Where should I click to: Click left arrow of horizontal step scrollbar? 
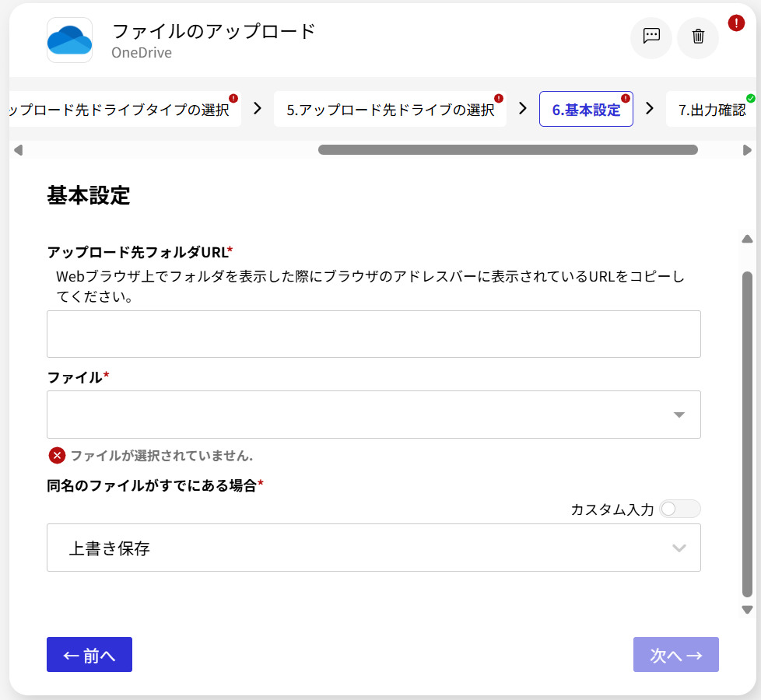[19, 150]
